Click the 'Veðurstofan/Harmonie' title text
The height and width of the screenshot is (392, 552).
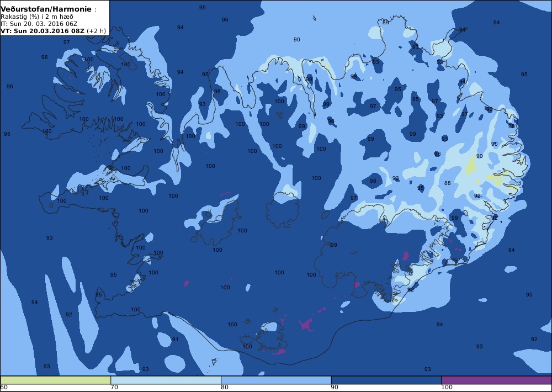coord(46,9)
